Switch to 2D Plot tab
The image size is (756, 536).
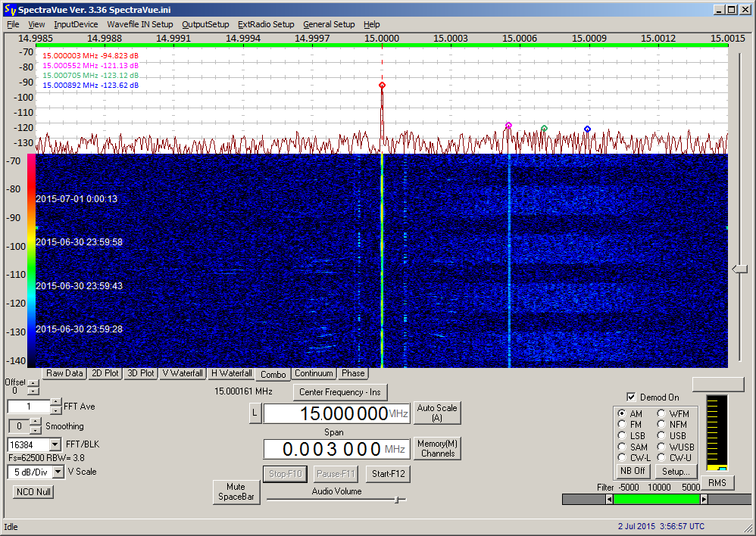coord(105,373)
